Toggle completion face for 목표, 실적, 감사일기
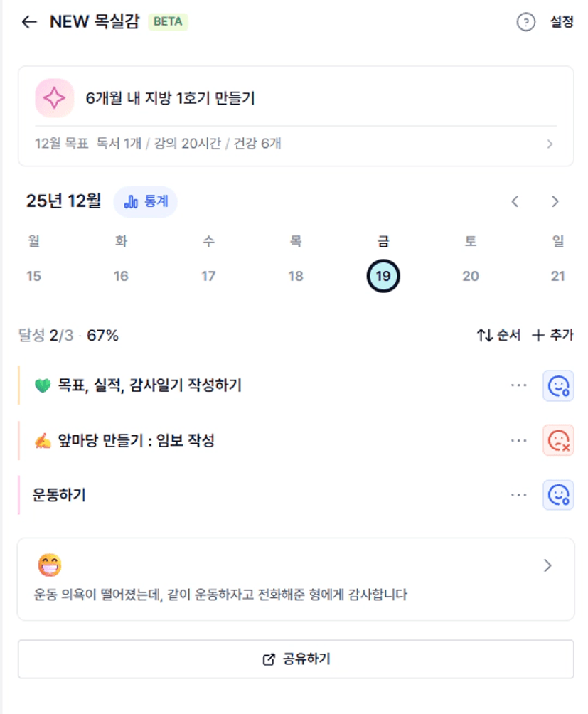588x714 pixels. pos(558,385)
